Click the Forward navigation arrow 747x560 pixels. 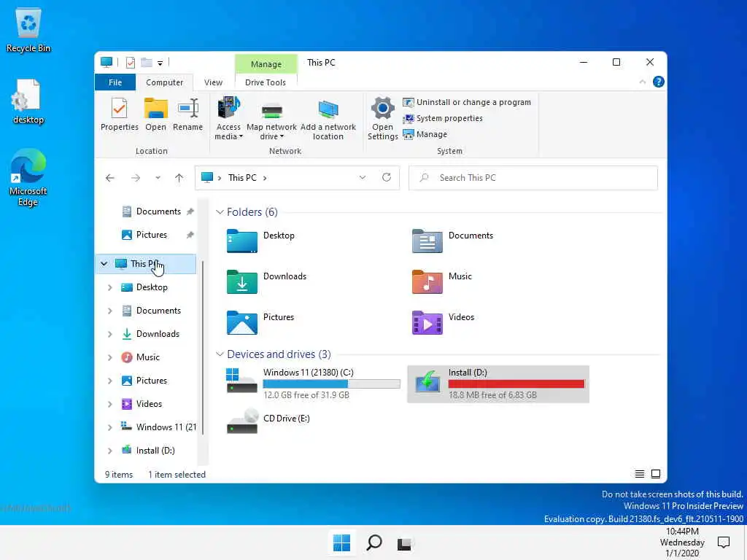(136, 178)
